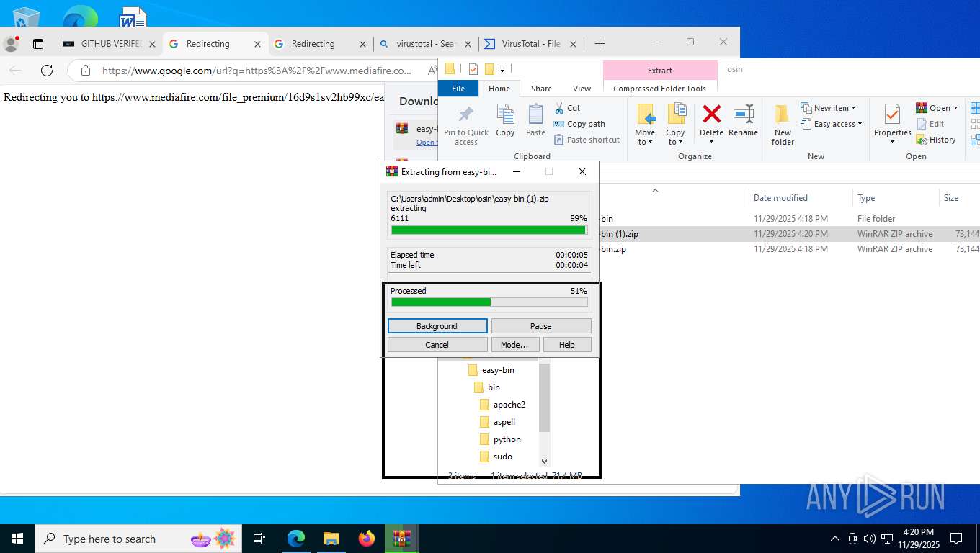The height and width of the screenshot is (553, 980).
Task: Expand the Delete options arrow
Action: tap(711, 142)
